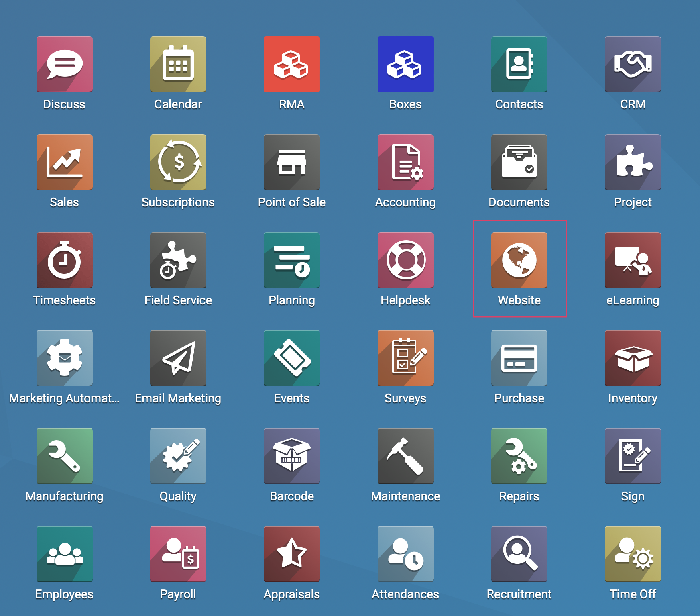Click the "Manufacturing" label
This screenshot has height=616, width=700.
click(x=64, y=496)
